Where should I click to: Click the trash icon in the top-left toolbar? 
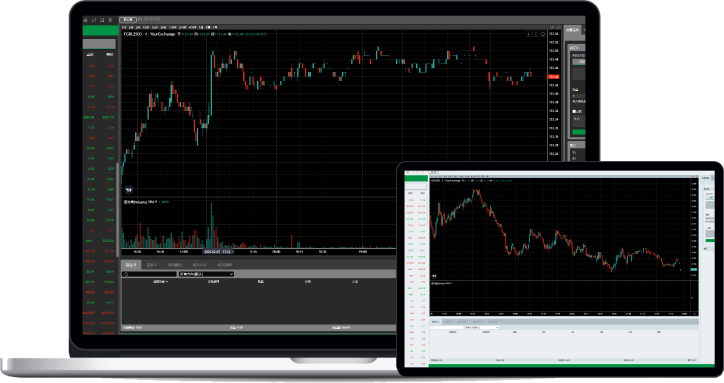pos(110,20)
